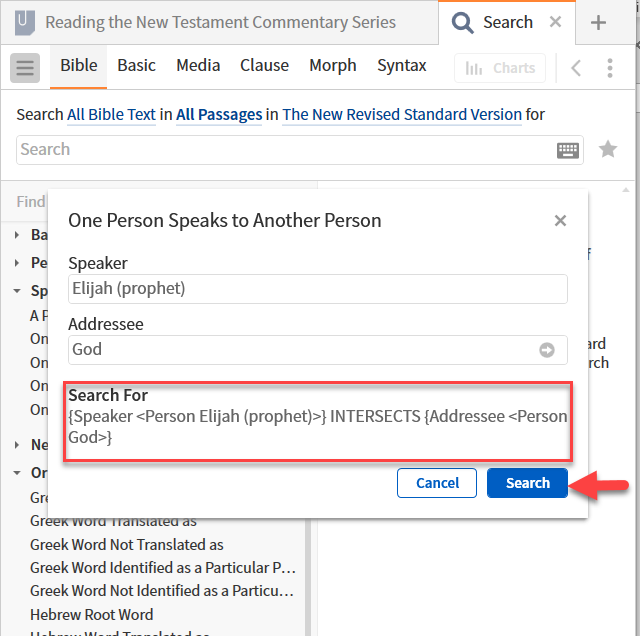Click the template list vertical scrollbar
This screenshot has width=640, height=636.
coord(308,577)
